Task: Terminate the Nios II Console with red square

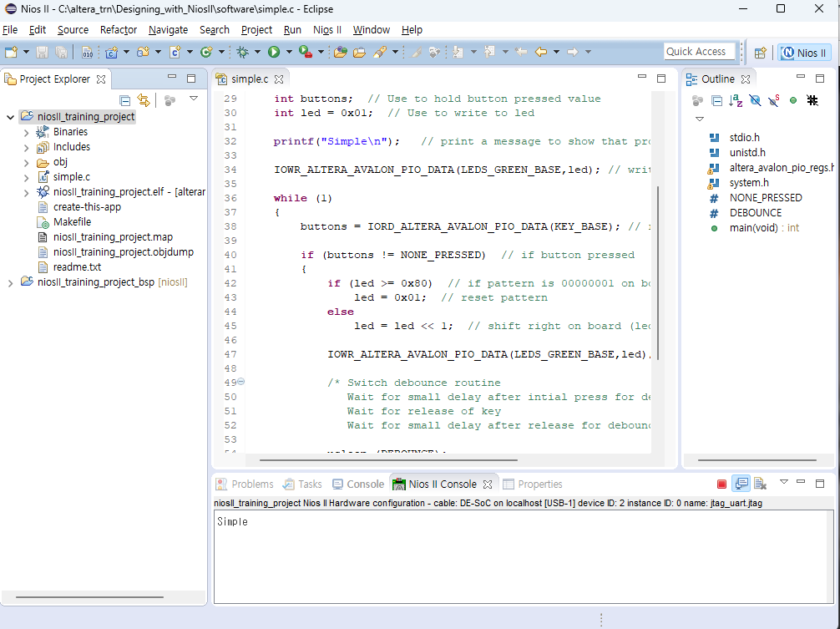Action: click(721, 484)
